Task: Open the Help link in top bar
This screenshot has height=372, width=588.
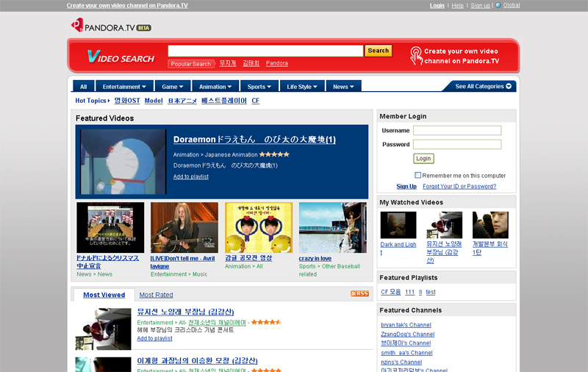Action: (457, 5)
